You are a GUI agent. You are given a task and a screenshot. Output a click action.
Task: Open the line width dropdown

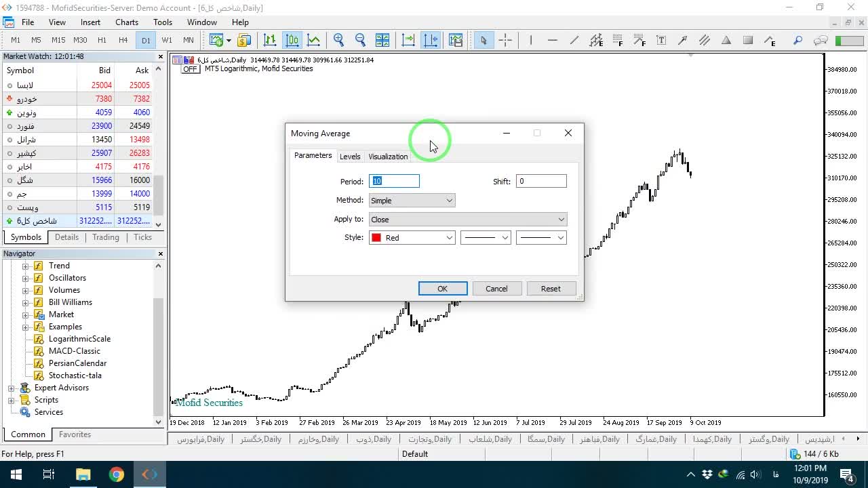pyautogui.click(x=541, y=238)
